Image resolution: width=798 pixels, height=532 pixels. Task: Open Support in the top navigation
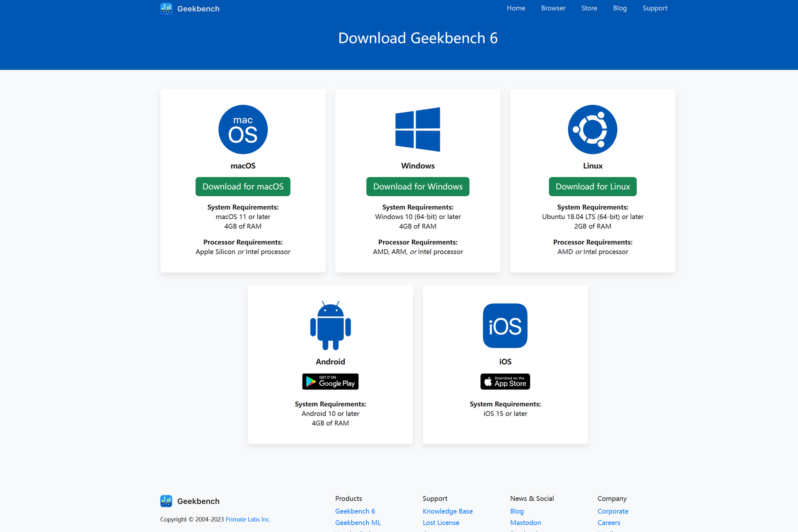655,8
